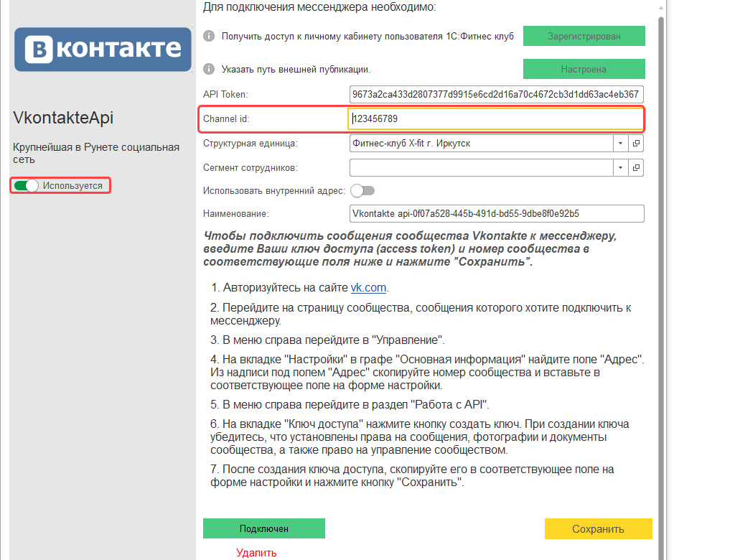
Task: Toggle the "Используется" switch off
Action: [26, 186]
